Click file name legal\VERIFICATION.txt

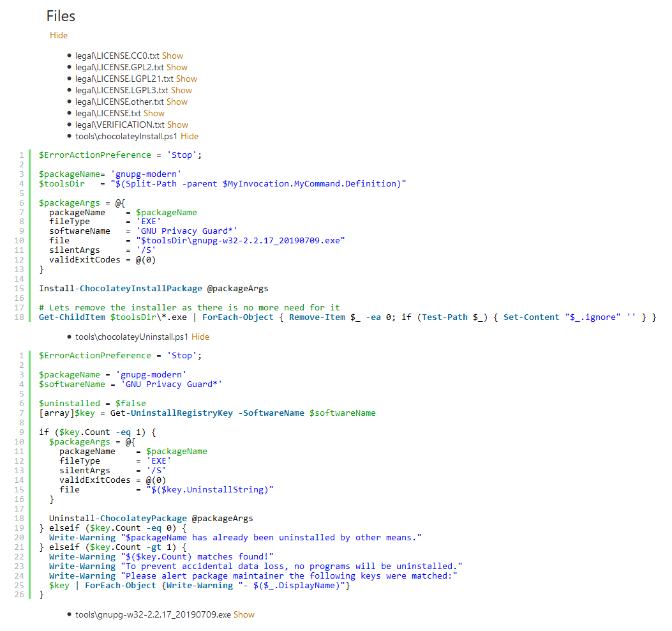120,125
